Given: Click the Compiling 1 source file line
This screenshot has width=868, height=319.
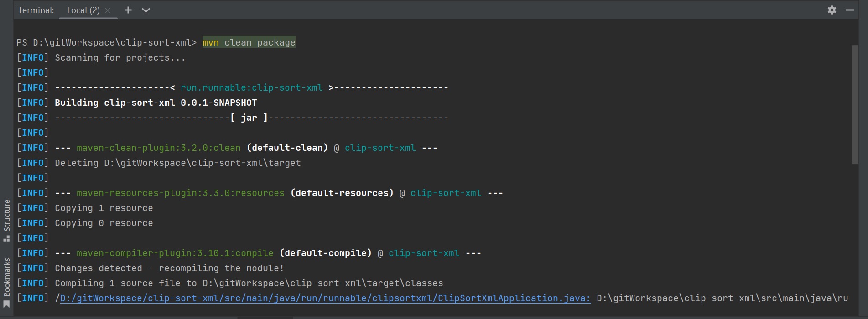Looking at the screenshot, I should [249, 283].
